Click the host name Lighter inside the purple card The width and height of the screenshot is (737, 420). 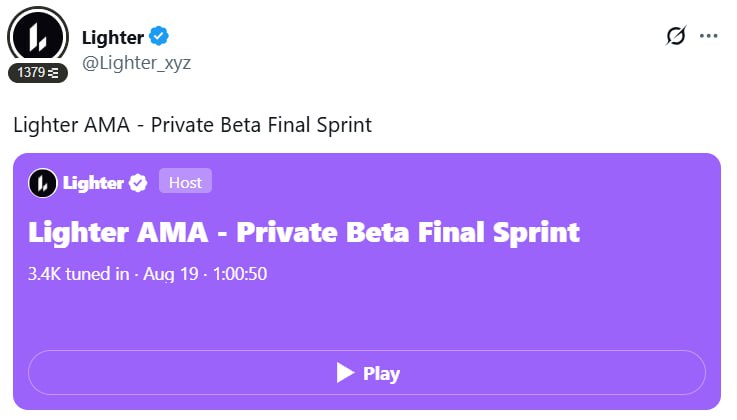pos(93,183)
